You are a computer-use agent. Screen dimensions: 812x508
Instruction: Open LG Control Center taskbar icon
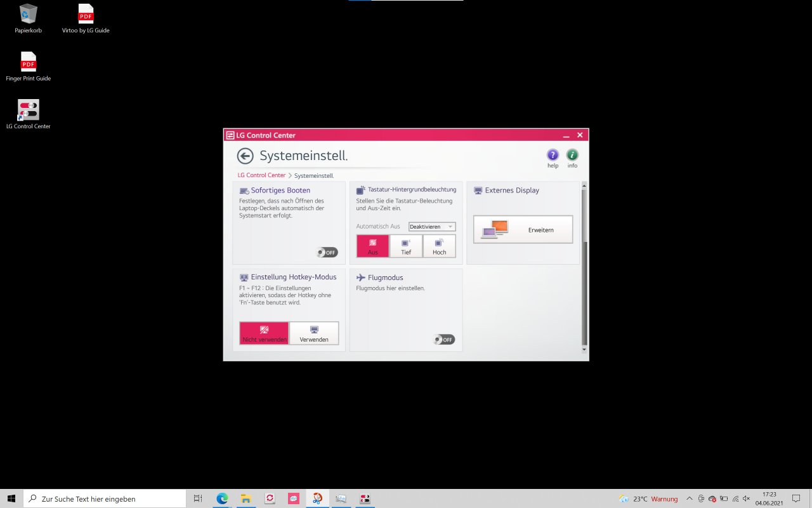(x=365, y=498)
